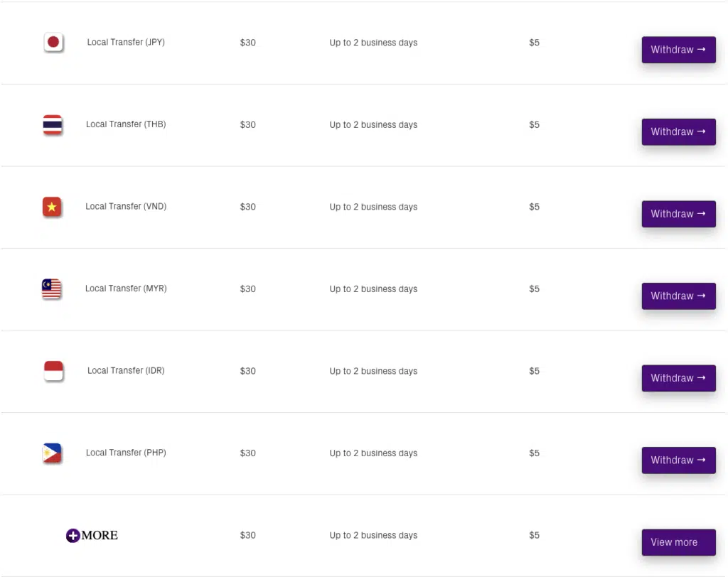Viewport: 728px width, 577px height.
Task: Withdraw via Local Transfer (VND)
Action: (678, 214)
